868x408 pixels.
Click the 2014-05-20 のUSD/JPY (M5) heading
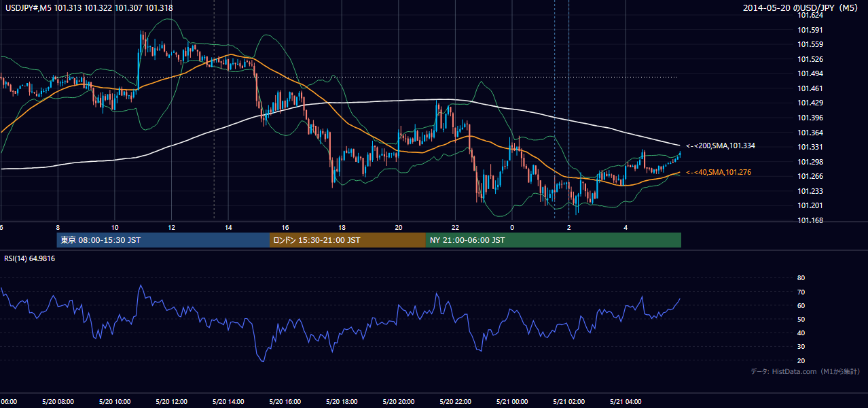(x=801, y=8)
